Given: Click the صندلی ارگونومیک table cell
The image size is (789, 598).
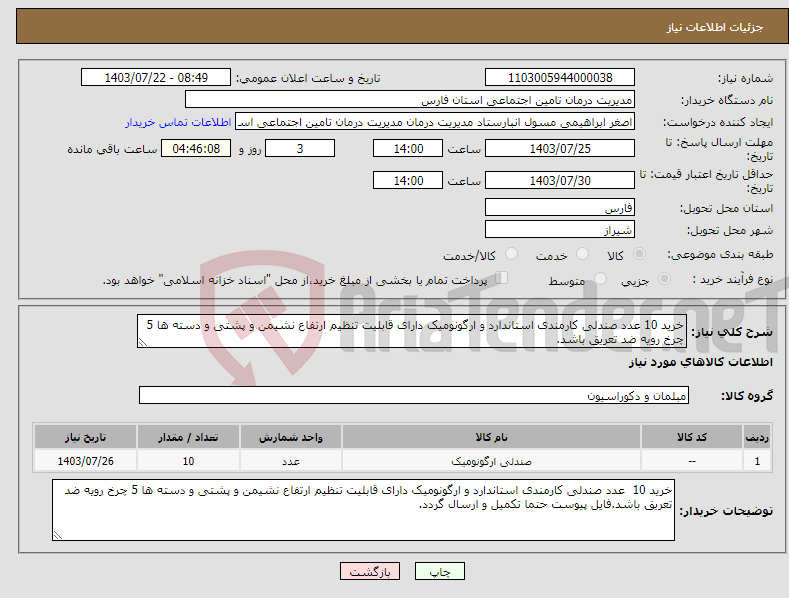Looking at the screenshot, I should tap(492, 461).
